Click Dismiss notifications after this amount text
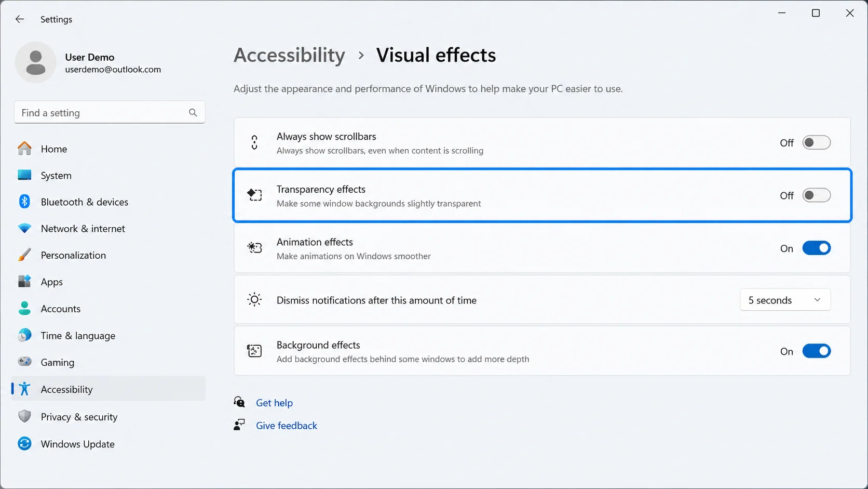Image resolution: width=868 pixels, height=489 pixels. click(376, 300)
